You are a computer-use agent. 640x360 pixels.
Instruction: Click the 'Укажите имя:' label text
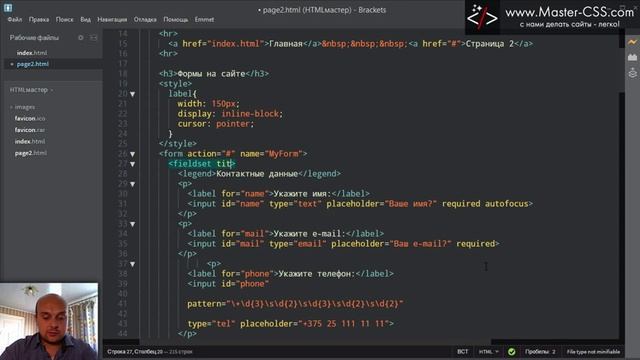(x=302, y=194)
